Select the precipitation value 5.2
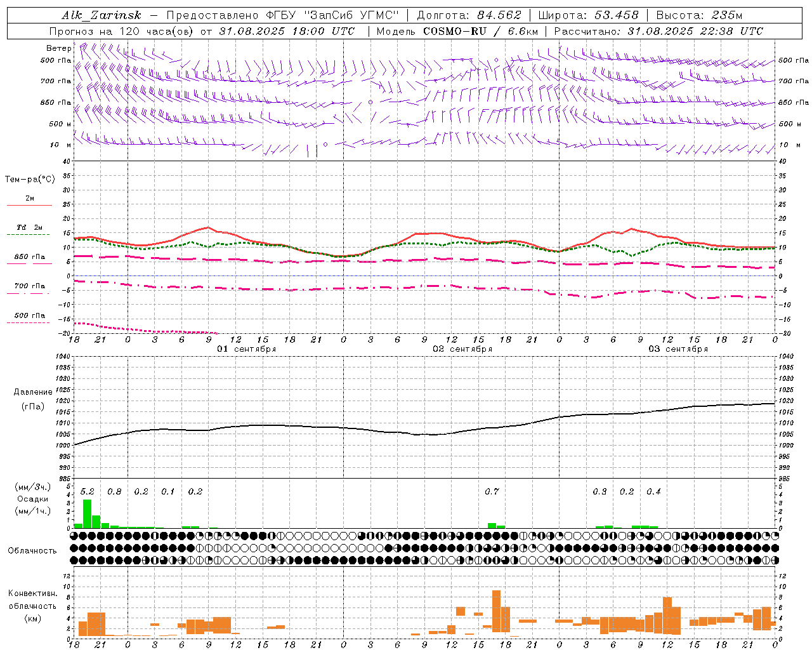 click(87, 492)
